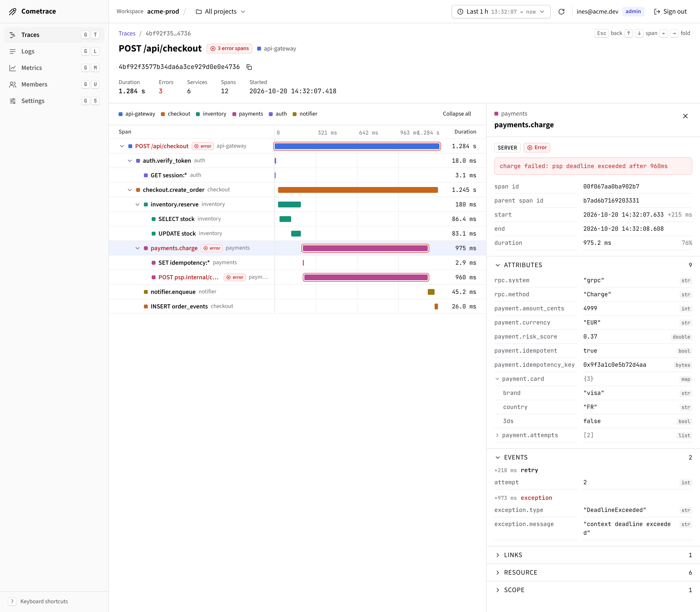Expand the payment.attempts list attribute
700x612 pixels.
(x=497, y=435)
